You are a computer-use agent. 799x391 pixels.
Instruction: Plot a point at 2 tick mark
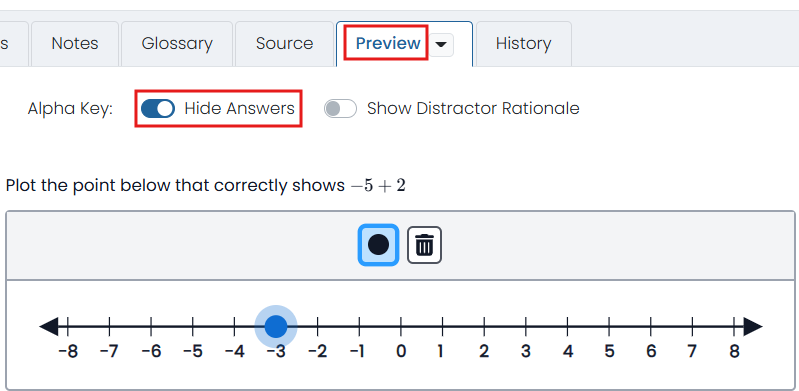click(x=484, y=326)
